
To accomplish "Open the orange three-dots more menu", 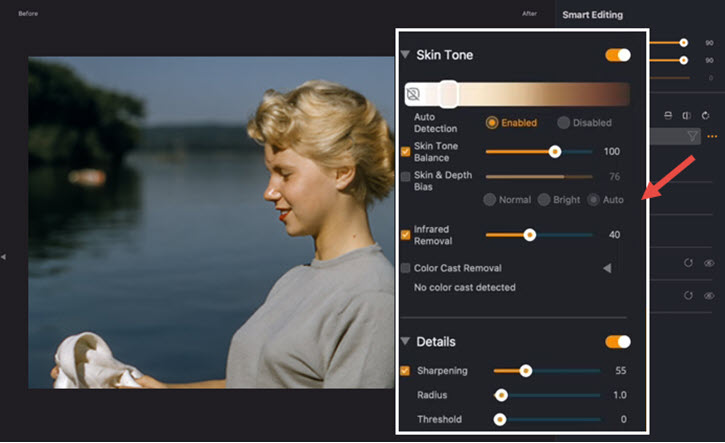I will pyautogui.click(x=712, y=136).
